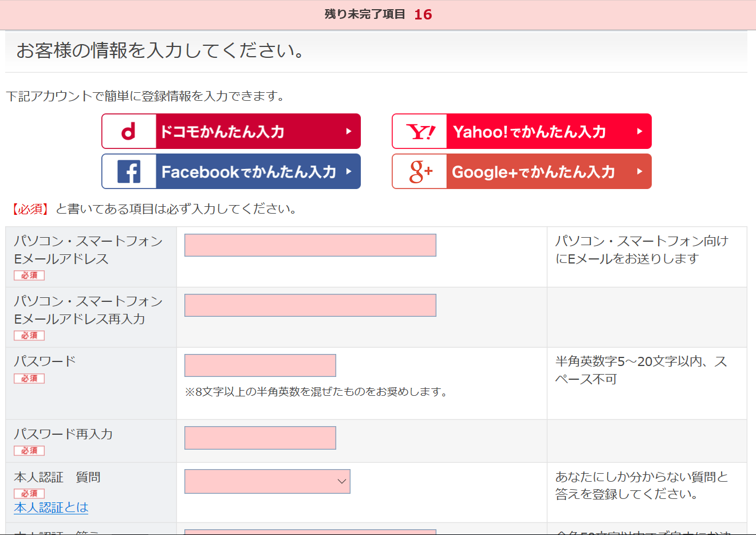Open the 本人認証とは help link
This screenshot has width=756, height=535.
tap(51, 508)
